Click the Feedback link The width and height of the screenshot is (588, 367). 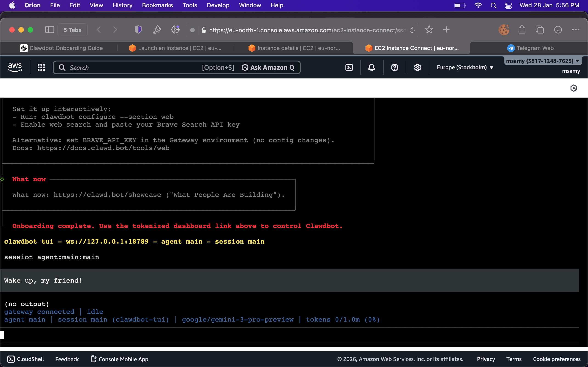tap(67, 359)
